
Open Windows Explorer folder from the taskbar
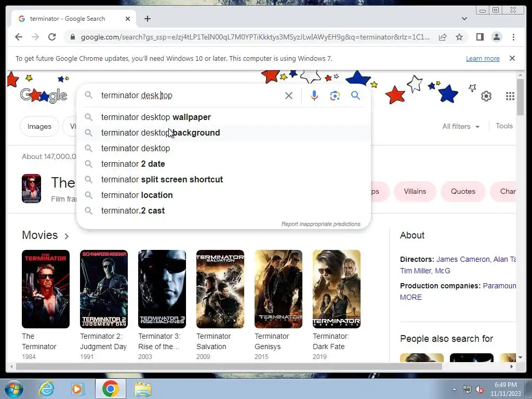143,389
